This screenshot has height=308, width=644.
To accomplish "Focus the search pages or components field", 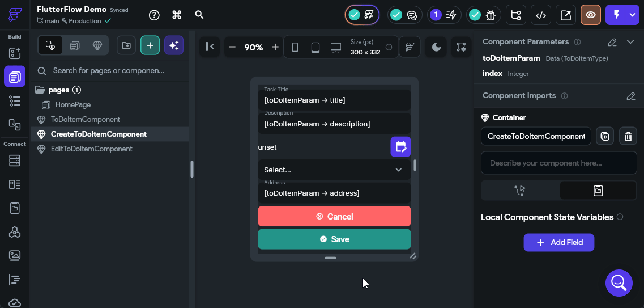I will 110,71.
